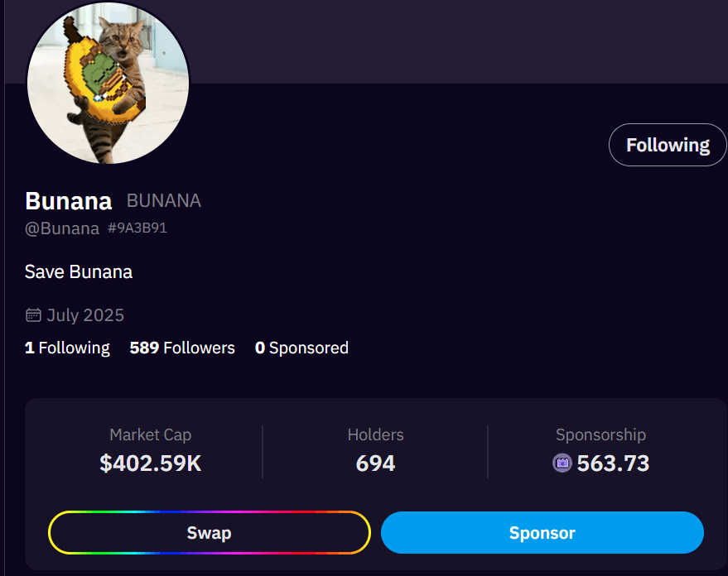Click the 694 holders count
This screenshot has height=576, width=728.
pyautogui.click(x=375, y=463)
